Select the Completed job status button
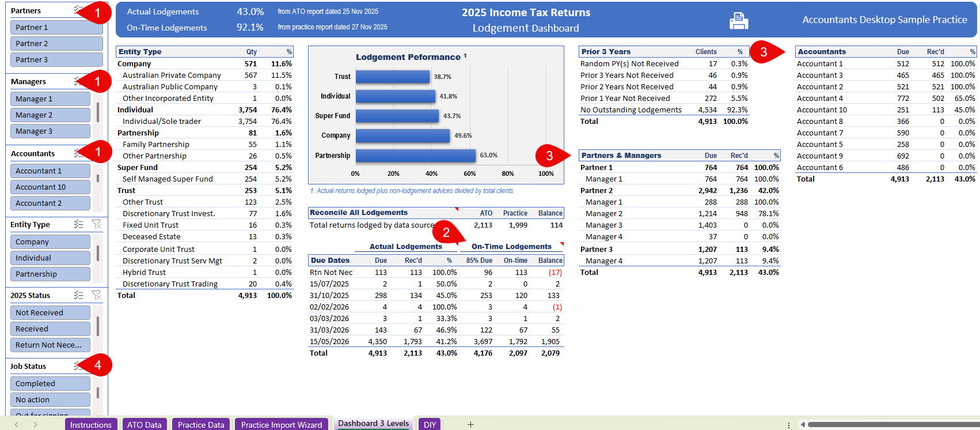The height and width of the screenshot is (430, 980). 50,383
